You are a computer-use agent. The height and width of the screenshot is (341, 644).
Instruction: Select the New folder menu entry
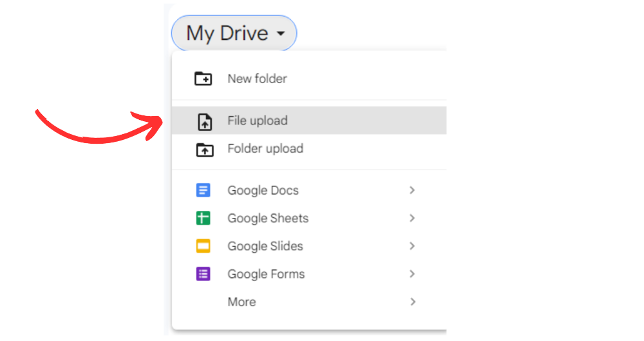tap(309, 79)
